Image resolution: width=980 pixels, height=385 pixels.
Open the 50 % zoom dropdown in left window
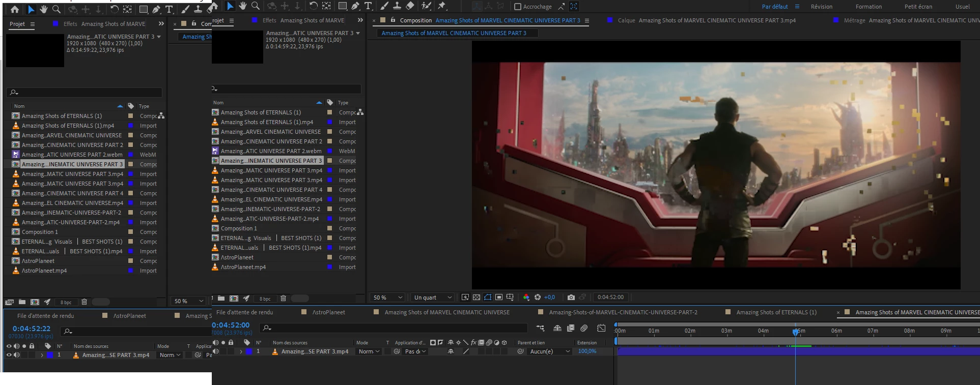click(188, 301)
